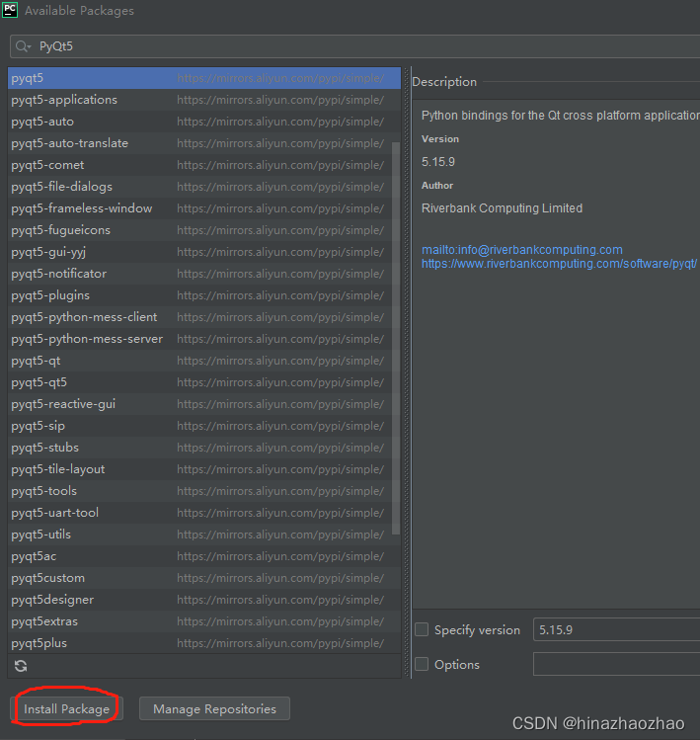The width and height of the screenshot is (700, 740).
Task: Choose pyqt5plus from the list
Action: pos(204,643)
